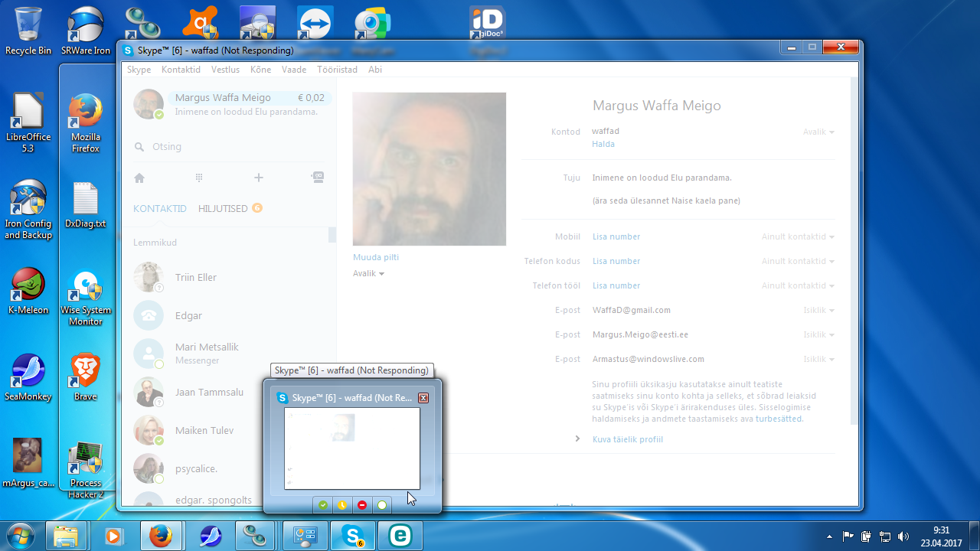
Task: Open Skype Home with the house icon
Action: coord(139,178)
